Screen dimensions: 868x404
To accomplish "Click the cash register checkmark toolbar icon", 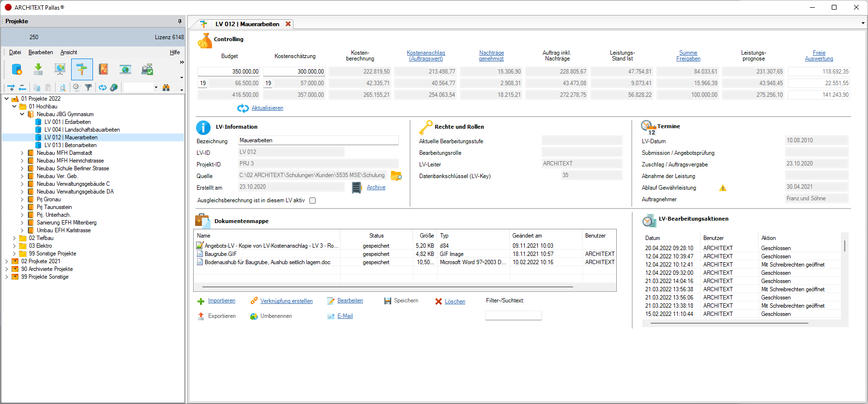I will (147, 69).
